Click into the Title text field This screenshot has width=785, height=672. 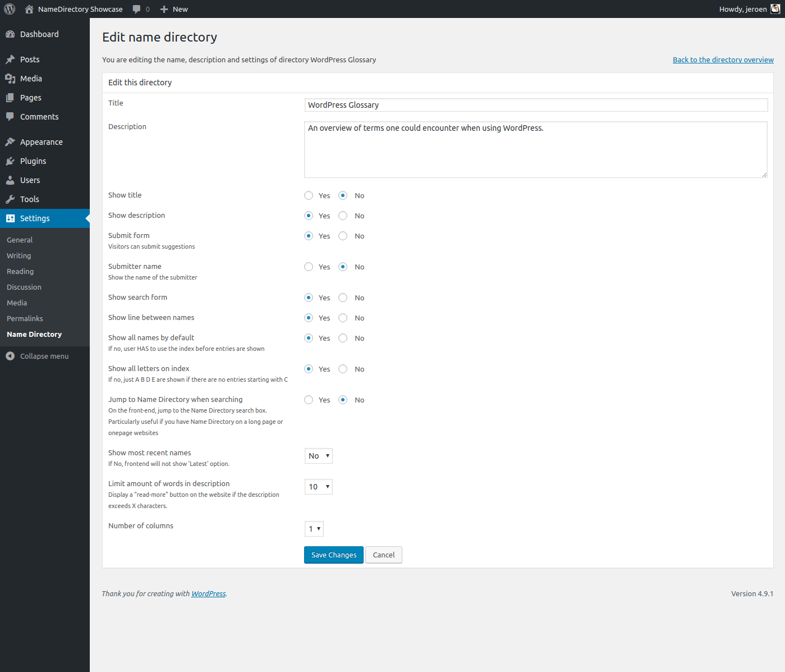(x=536, y=105)
